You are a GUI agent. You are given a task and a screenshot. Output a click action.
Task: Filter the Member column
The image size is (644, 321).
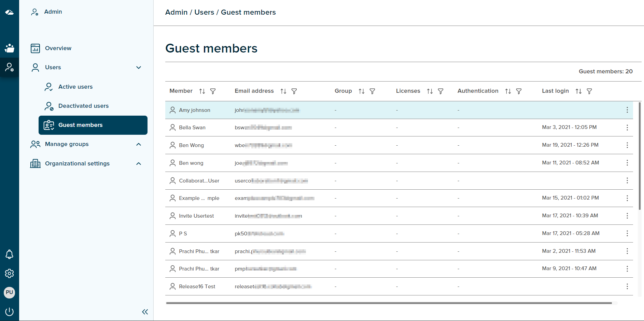click(x=213, y=91)
